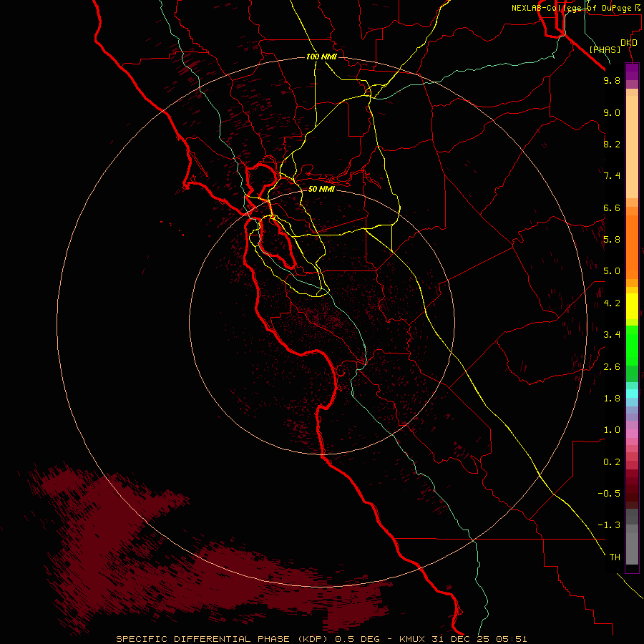Click the -1.3 scale value
Image resolution: width=644 pixels, height=644 pixels.
click(x=609, y=525)
